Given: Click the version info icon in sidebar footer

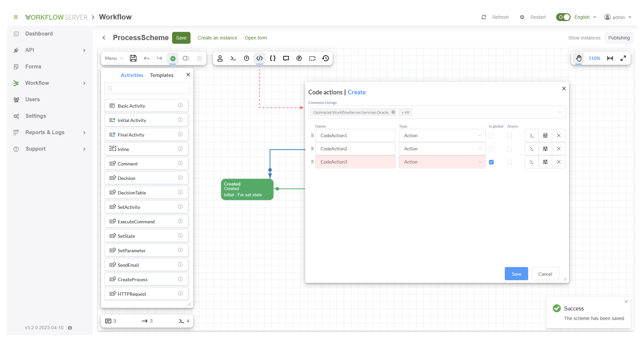Looking at the screenshot, I should pos(70,328).
